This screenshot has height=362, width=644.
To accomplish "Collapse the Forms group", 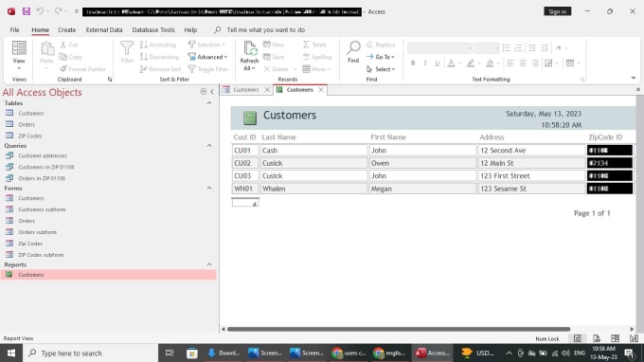I will click(209, 188).
